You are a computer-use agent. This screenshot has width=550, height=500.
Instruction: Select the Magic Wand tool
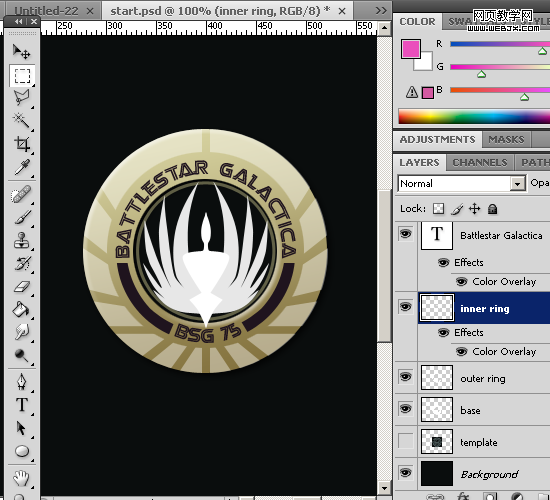click(22, 121)
